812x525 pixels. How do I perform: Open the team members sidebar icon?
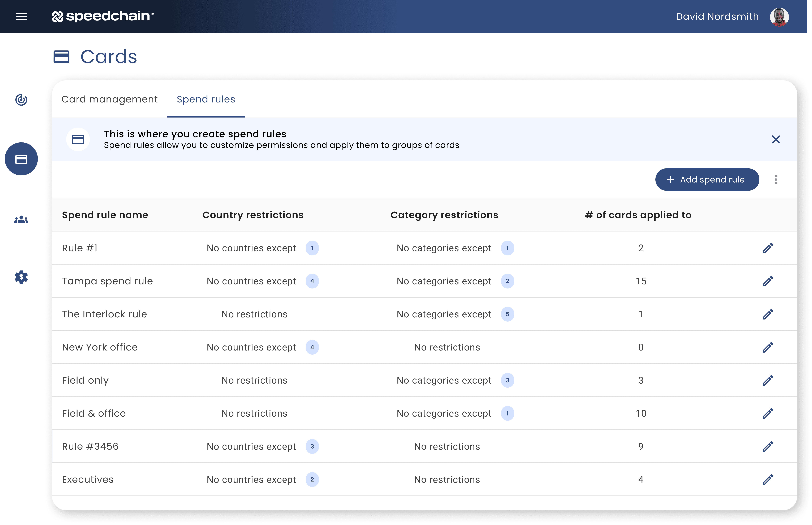click(21, 219)
